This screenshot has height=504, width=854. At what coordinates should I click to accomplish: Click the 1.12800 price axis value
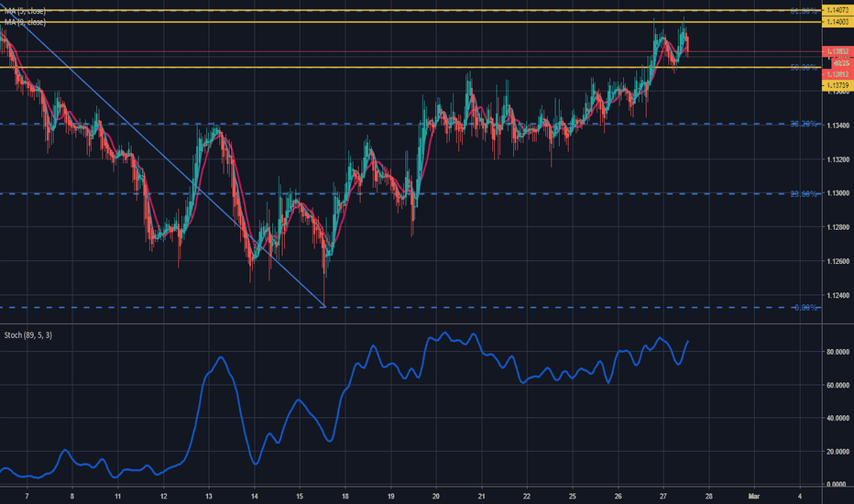pos(838,227)
